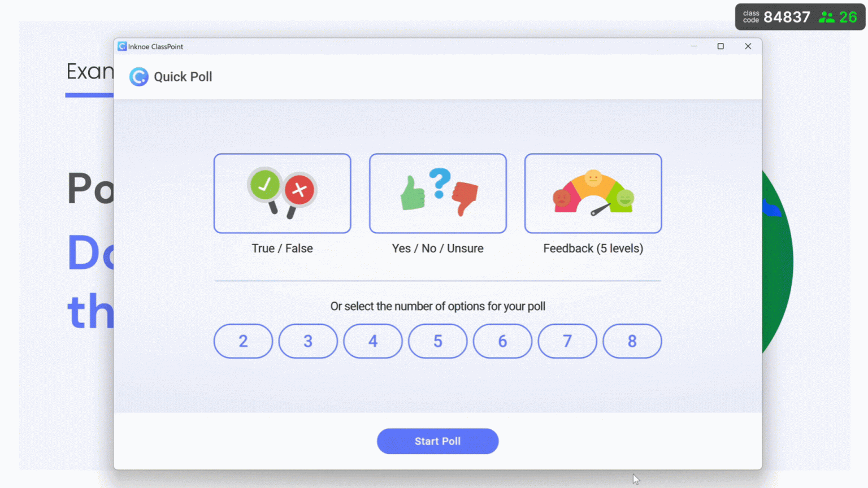
Task: Choose the Yes / No / Unsure poll card
Action: click(x=437, y=193)
